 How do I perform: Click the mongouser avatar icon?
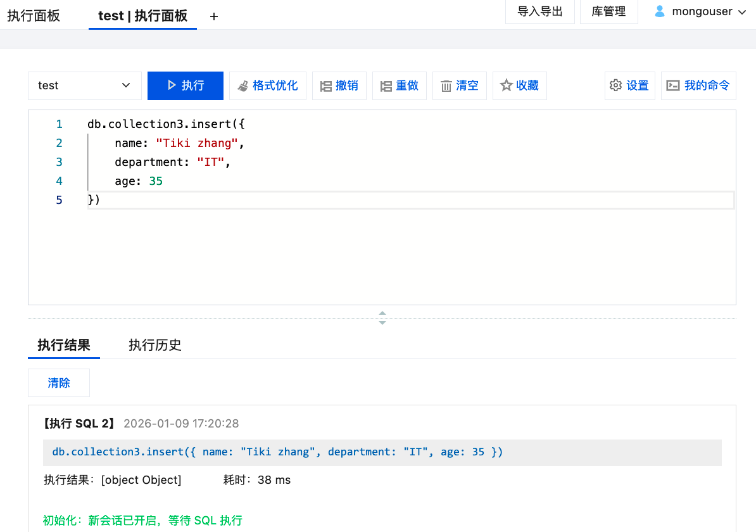[660, 11]
